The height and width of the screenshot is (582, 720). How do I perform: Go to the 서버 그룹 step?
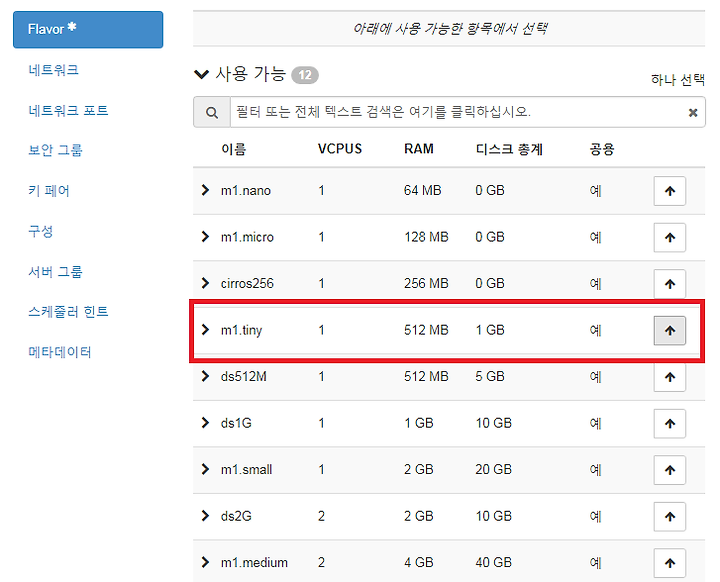[55, 271]
